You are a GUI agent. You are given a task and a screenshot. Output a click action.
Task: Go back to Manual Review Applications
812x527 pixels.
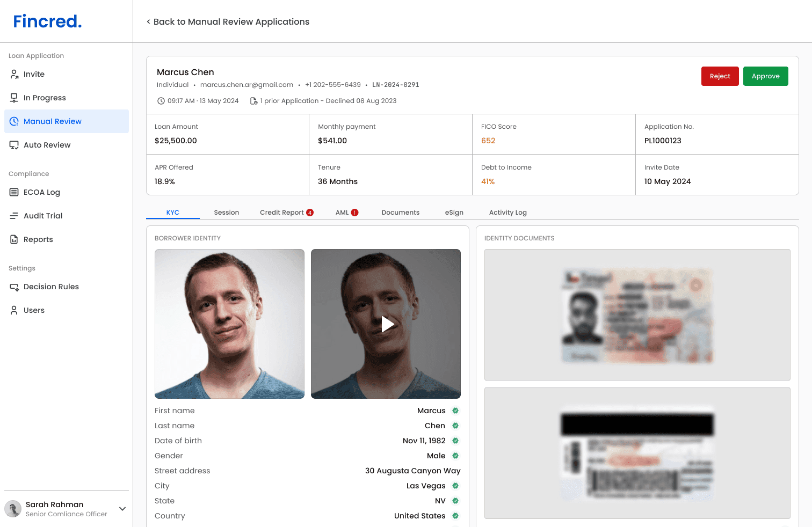point(228,21)
